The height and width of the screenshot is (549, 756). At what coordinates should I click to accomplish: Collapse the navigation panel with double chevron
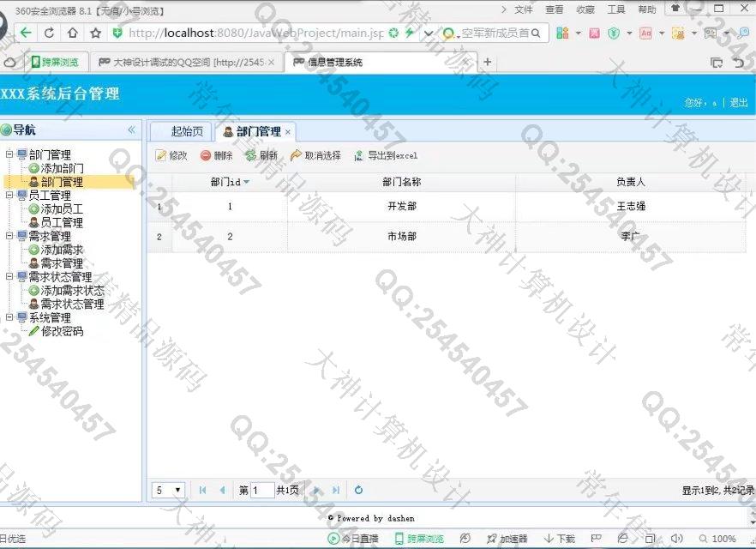click(x=132, y=130)
